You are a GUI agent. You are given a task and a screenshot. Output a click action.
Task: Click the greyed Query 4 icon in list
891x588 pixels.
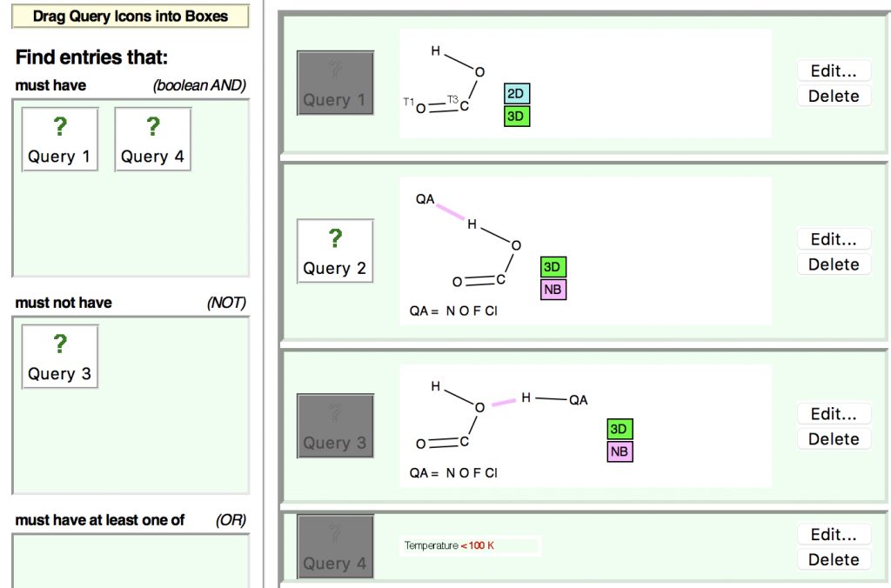(335, 546)
